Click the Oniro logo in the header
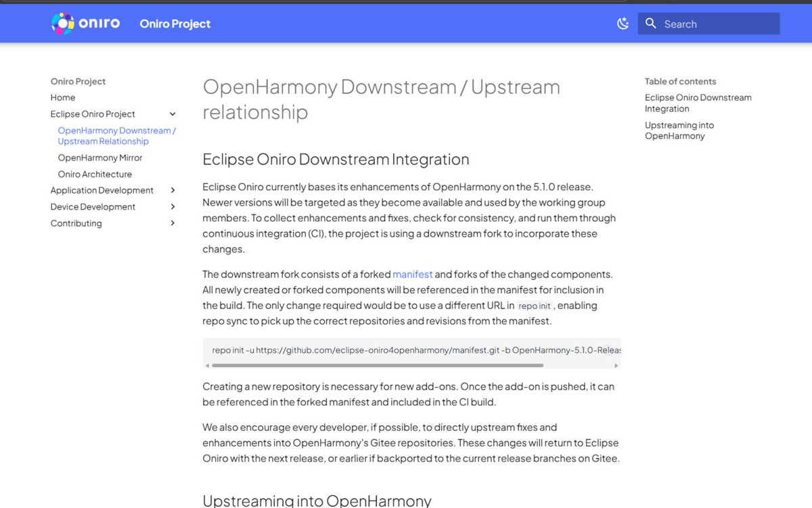Screen dimensions: 812x508 click(x=86, y=24)
